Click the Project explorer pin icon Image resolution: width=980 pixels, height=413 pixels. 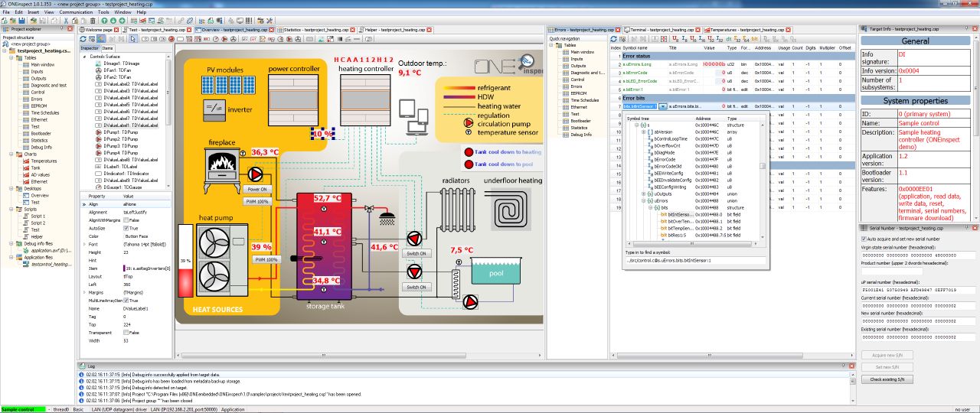point(62,29)
